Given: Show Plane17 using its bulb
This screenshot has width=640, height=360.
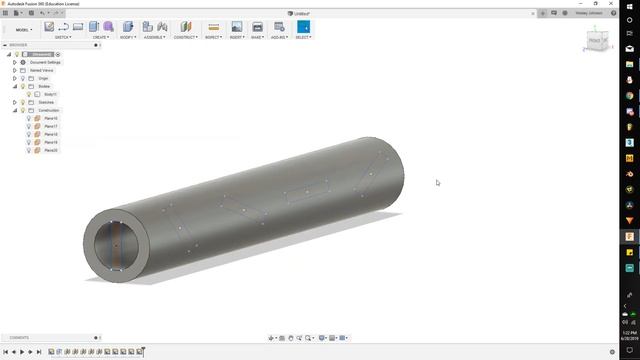Looking at the screenshot, I should (x=29, y=126).
